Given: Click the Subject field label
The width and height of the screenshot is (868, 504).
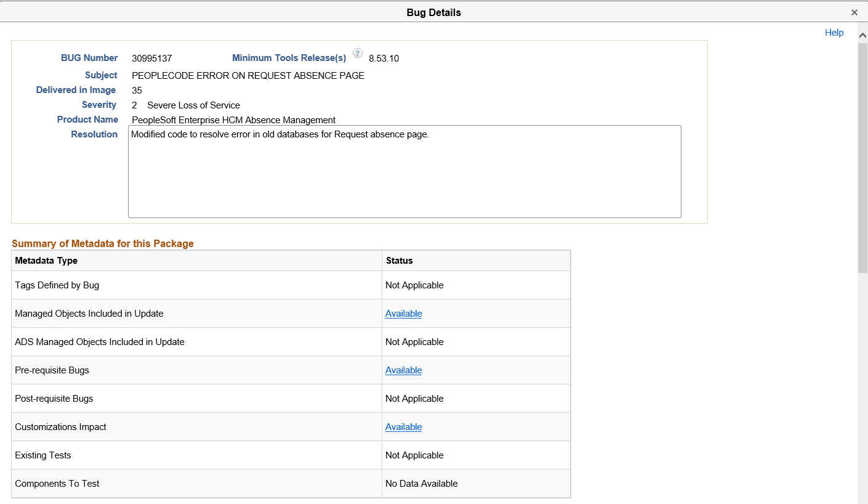Looking at the screenshot, I should click(x=100, y=75).
